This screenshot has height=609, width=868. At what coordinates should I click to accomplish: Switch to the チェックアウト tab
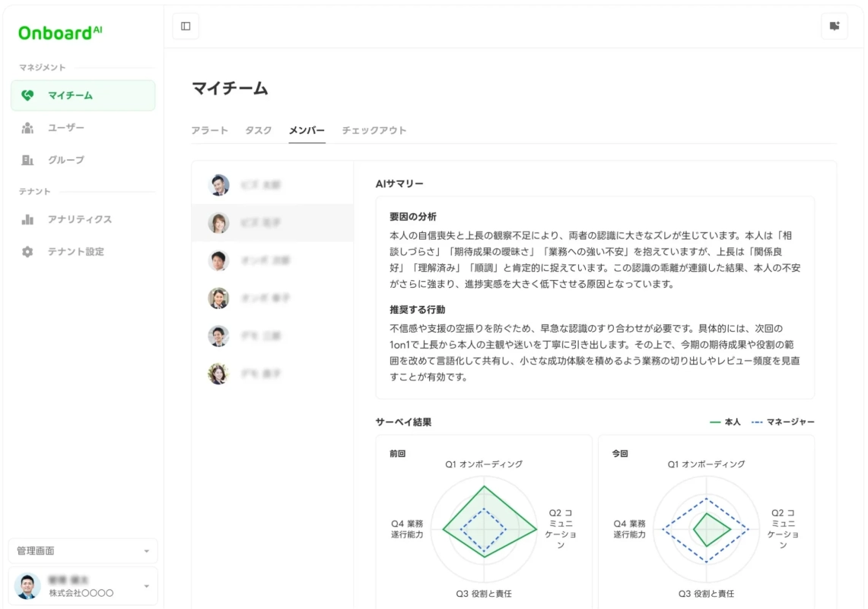pyautogui.click(x=374, y=130)
